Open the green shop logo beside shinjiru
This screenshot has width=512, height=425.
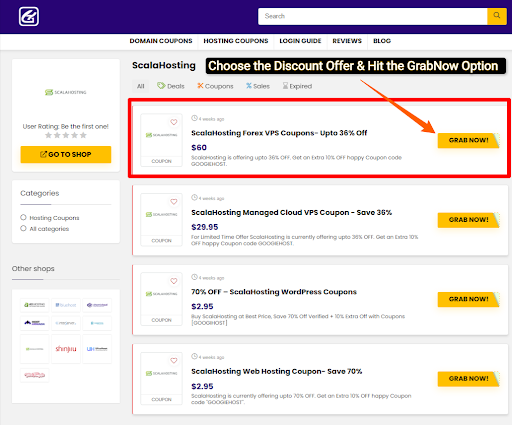point(34,349)
